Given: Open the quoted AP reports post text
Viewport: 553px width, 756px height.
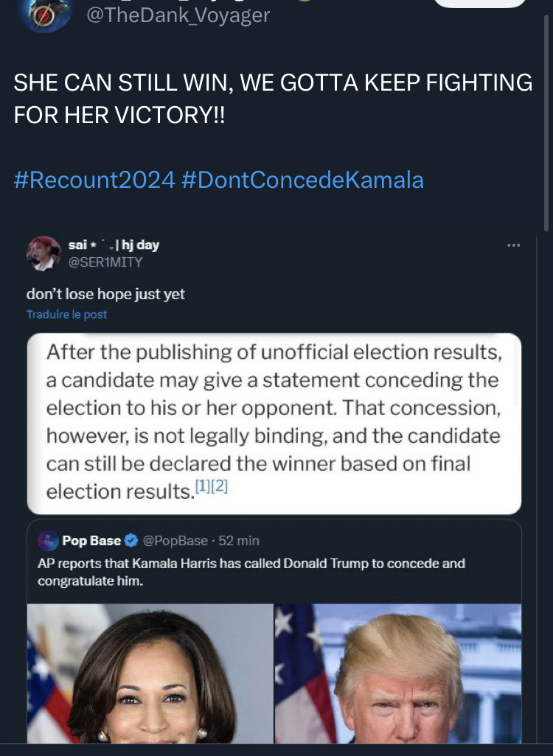Looking at the screenshot, I should (x=251, y=572).
